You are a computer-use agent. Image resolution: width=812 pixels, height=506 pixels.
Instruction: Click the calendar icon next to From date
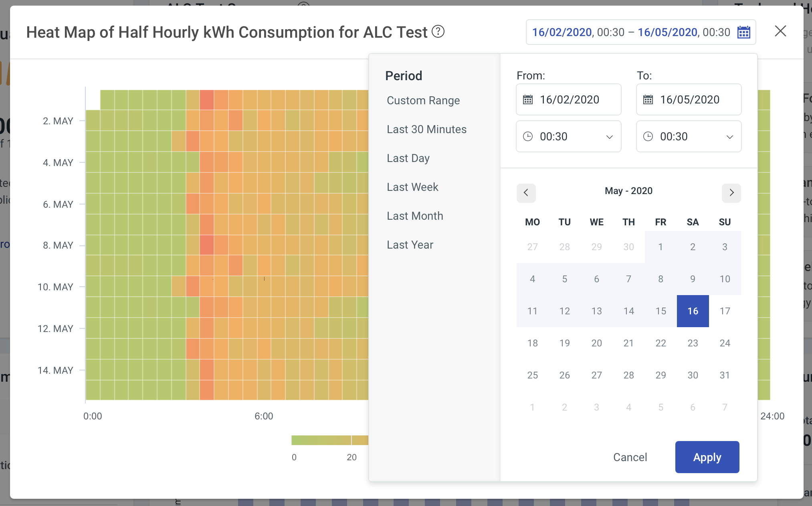[528, 100]
